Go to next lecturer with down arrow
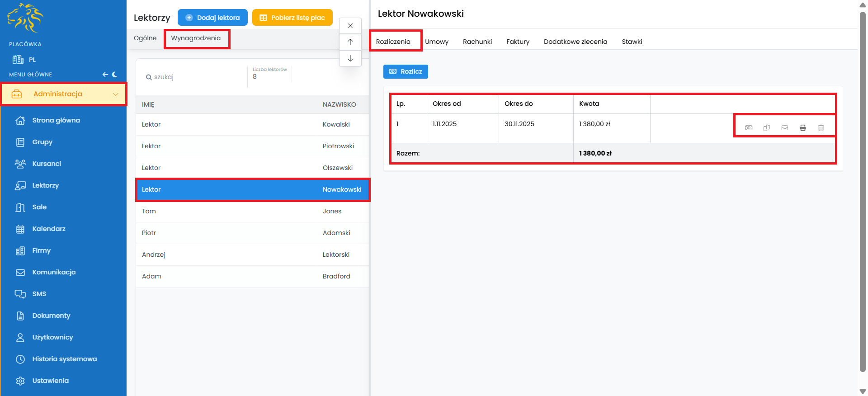The image size is (868, 396). tap(350, 58)
